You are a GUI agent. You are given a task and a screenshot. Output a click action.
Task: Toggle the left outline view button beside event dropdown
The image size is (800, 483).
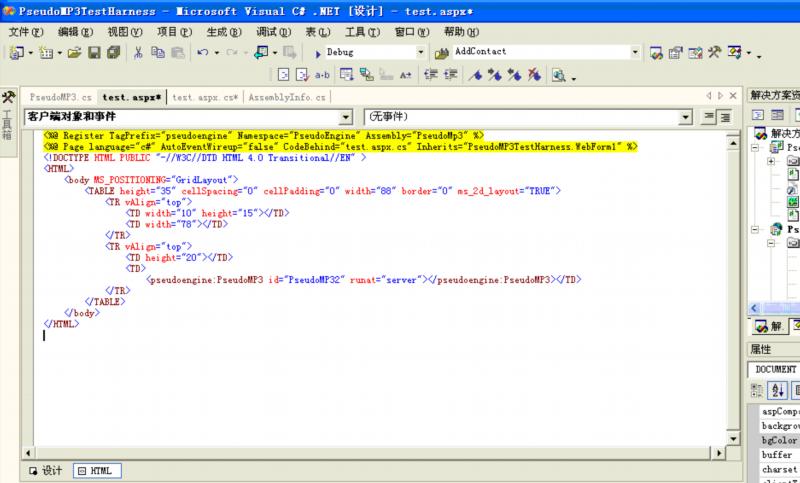click(x=709, y=117)
